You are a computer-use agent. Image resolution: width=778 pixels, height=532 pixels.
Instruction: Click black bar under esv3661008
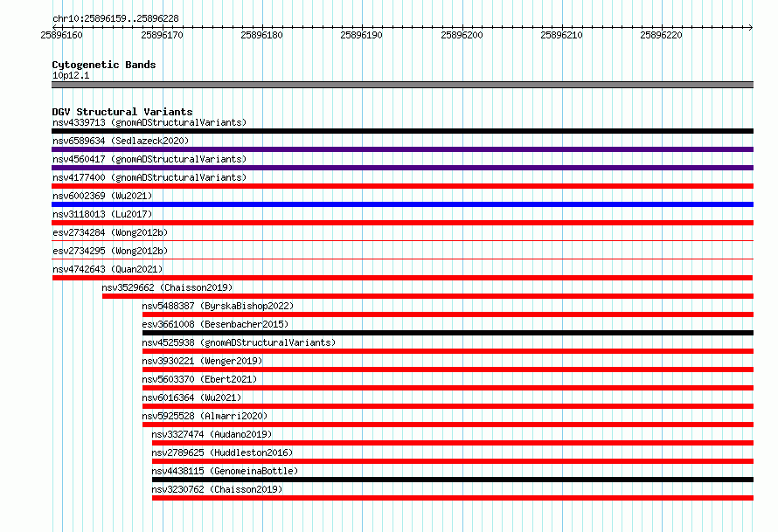[x=448, y=333]
